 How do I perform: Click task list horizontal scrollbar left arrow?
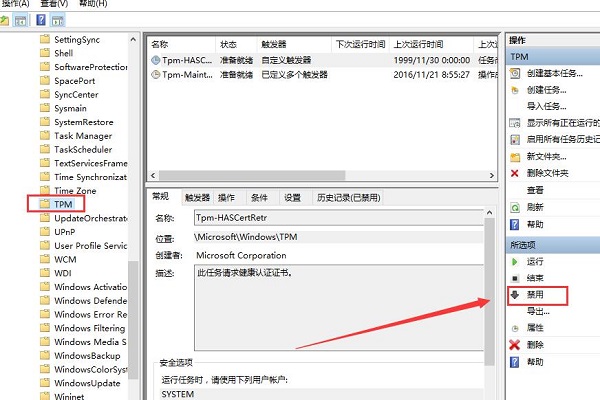(x=153, y=175)
